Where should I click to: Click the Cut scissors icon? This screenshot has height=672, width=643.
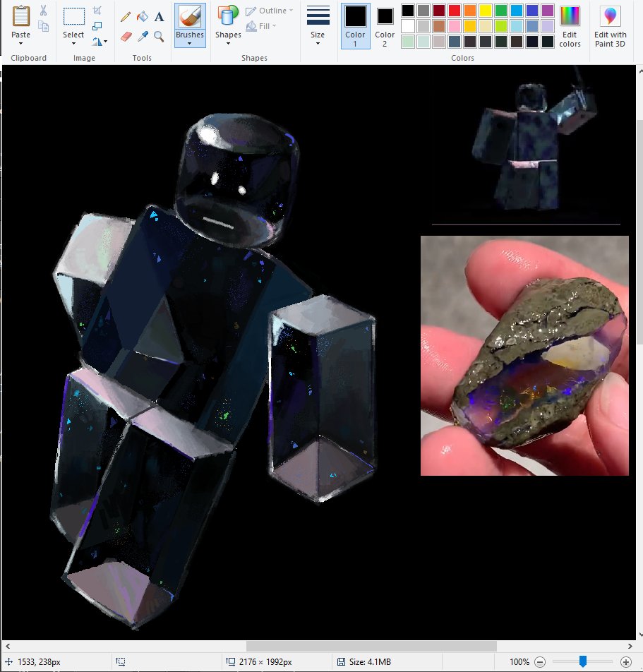coord(43,11)
